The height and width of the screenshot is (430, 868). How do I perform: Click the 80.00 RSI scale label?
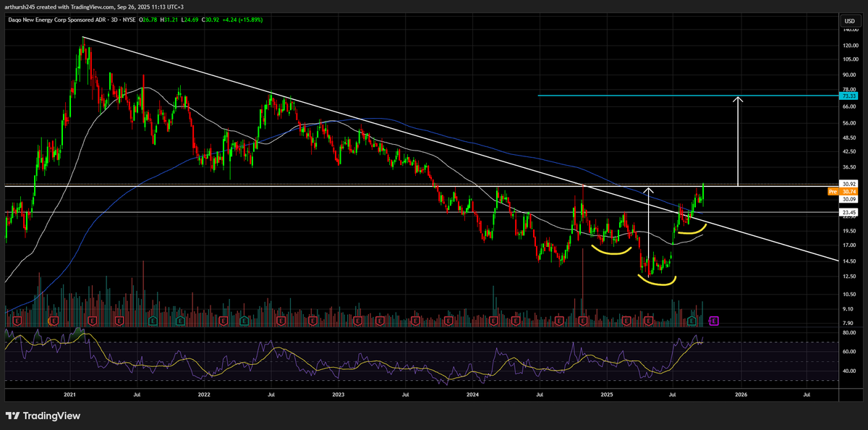pos(849,332)
